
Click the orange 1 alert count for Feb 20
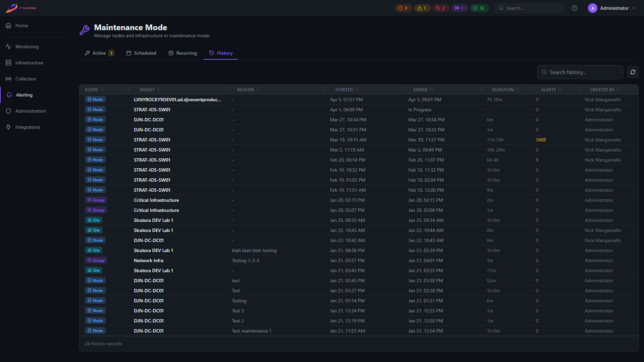pyautogui.click(x=537, y=160)
